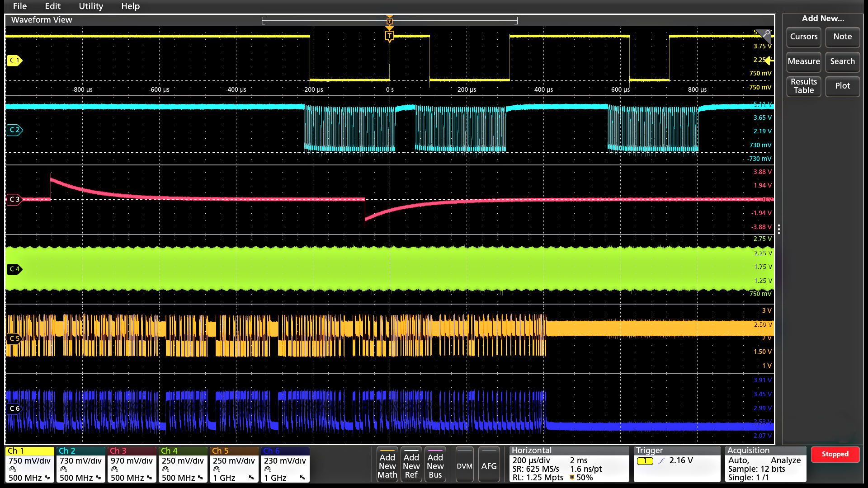Toggle Ch 6 channel display in bottom bar

tap(284, 464)
